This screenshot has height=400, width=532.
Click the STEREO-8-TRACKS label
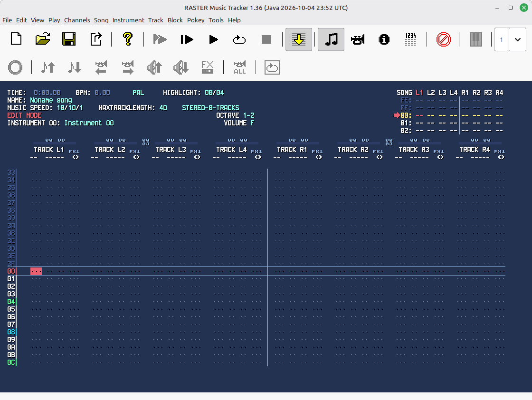pos(210,108)
